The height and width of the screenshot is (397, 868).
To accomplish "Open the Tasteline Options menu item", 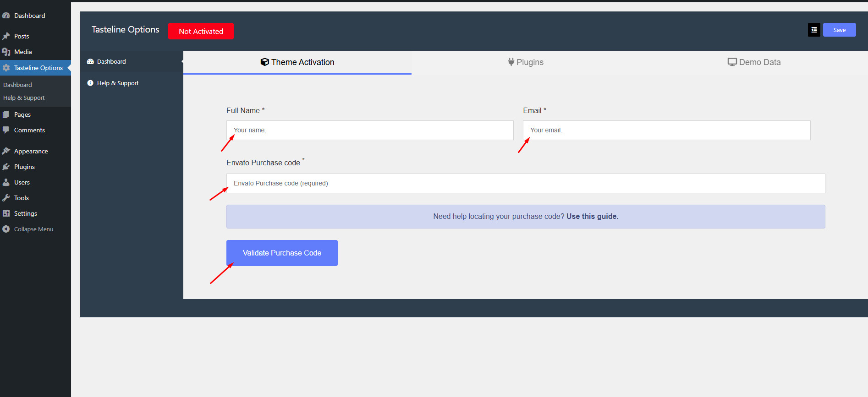I will [38, 68].
